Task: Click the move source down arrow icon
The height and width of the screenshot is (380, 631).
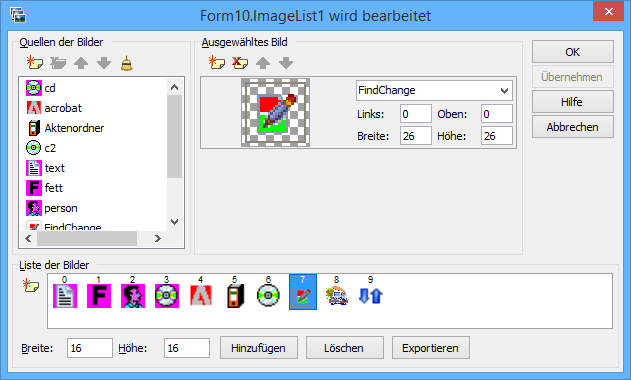Action: tap(104, 63)
